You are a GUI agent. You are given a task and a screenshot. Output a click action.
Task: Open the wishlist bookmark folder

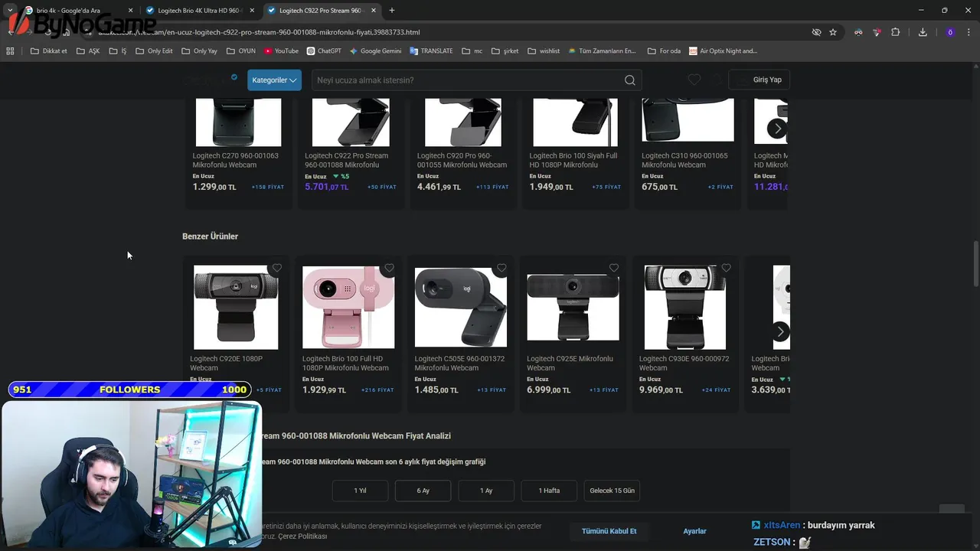[x=544, y=51]
